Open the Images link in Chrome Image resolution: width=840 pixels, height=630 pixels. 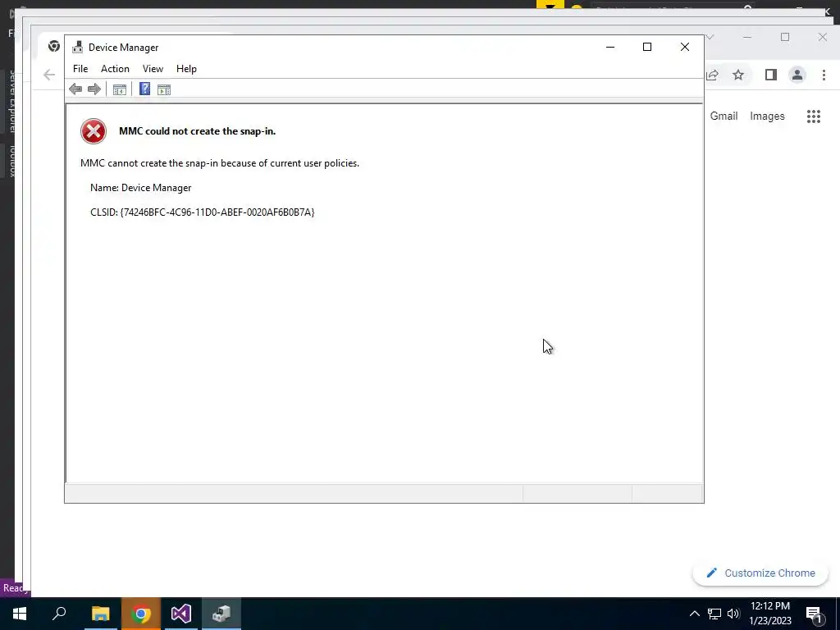(767, 116)
